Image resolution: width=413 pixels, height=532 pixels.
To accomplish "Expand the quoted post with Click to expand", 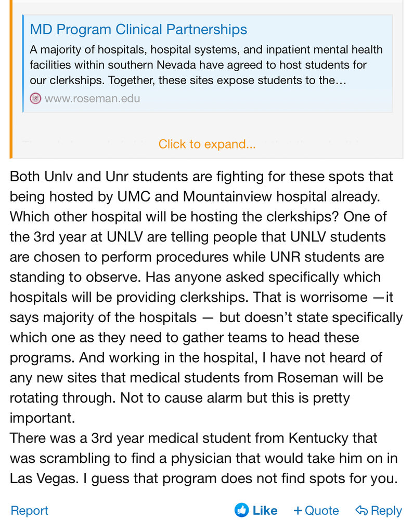I will pos(207,144).
